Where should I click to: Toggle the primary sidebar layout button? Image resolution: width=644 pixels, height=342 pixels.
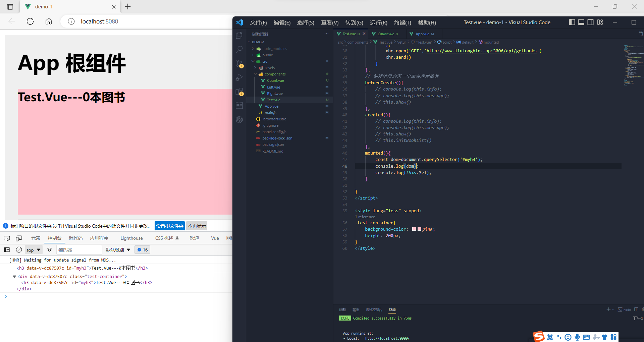pyautogui.click(x=572, y=22)
